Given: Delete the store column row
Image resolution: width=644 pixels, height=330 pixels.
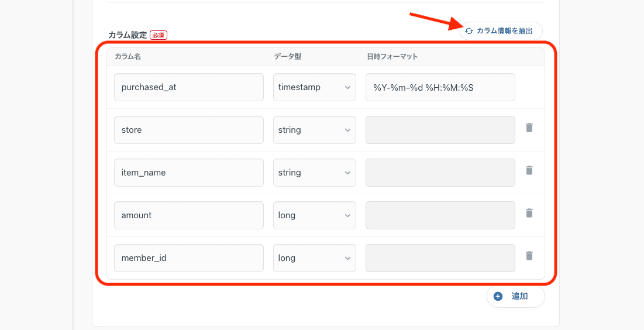Looking at the screenshot, I should click(x=529, y=128).
